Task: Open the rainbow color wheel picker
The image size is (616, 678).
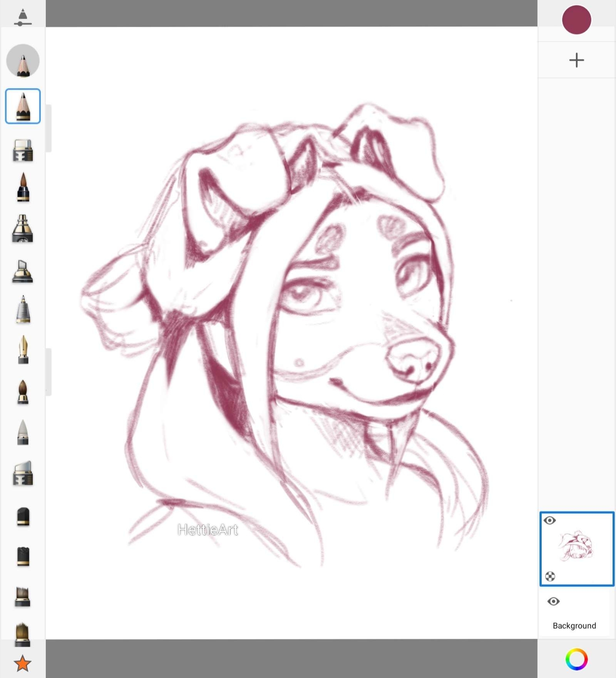Action: pos(576,659)
